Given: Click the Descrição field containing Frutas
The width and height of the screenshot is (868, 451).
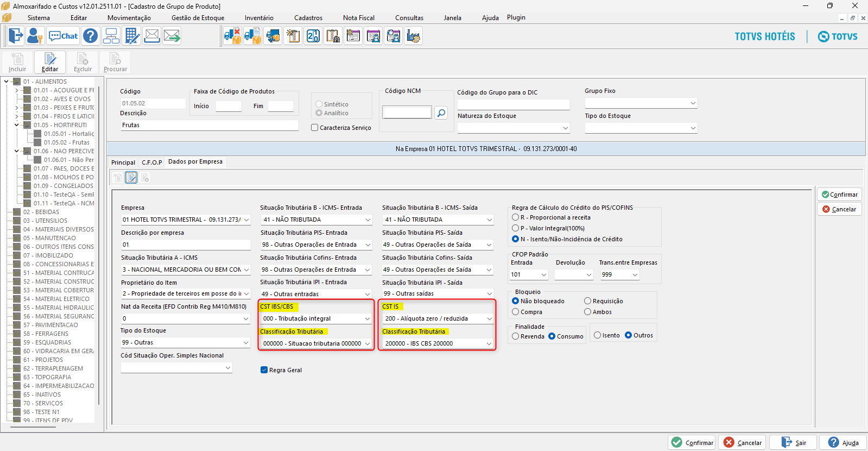Looking at the screenshot, I should tap(210, 125).
